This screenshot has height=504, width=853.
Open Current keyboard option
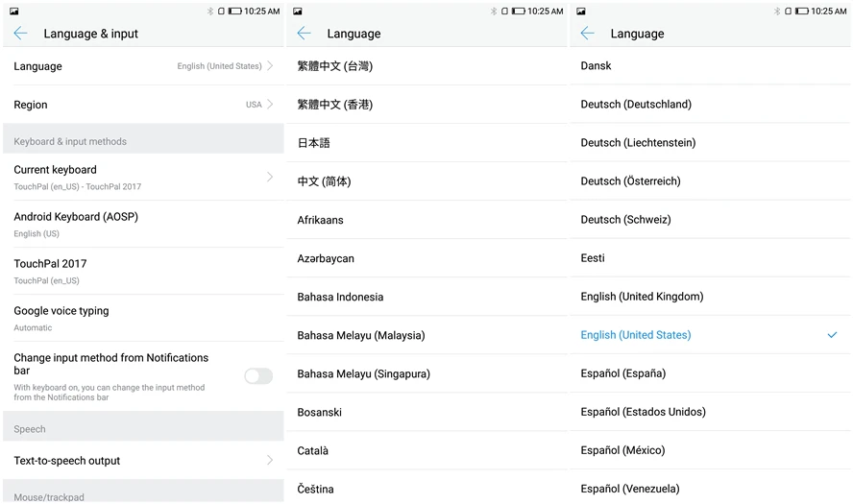click(x=143, y=178)
